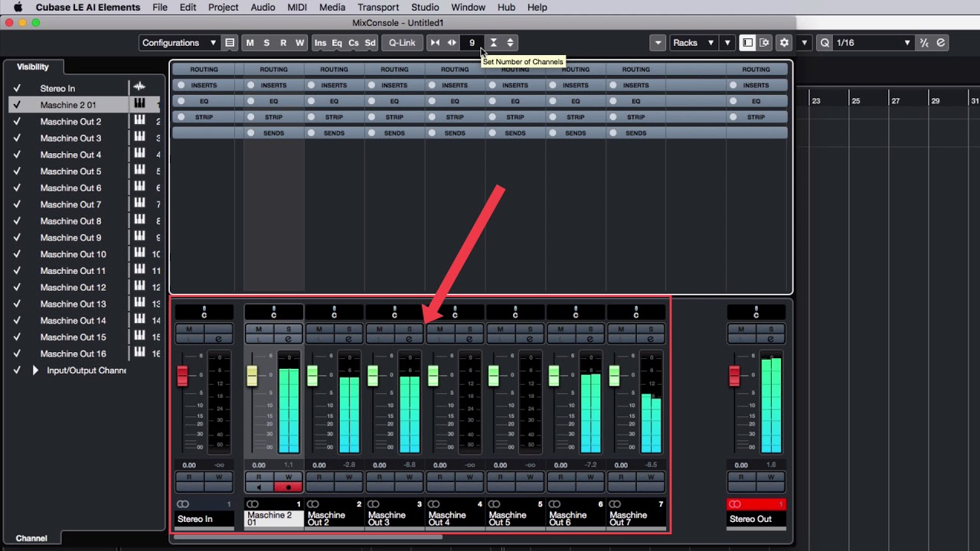This screenshot has width=980, height=551.
Task: Click the global Read automation R button
Action: point(283,43)
